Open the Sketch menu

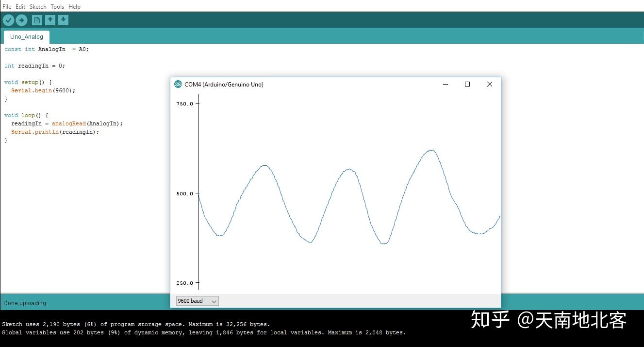tap(37, 6)
